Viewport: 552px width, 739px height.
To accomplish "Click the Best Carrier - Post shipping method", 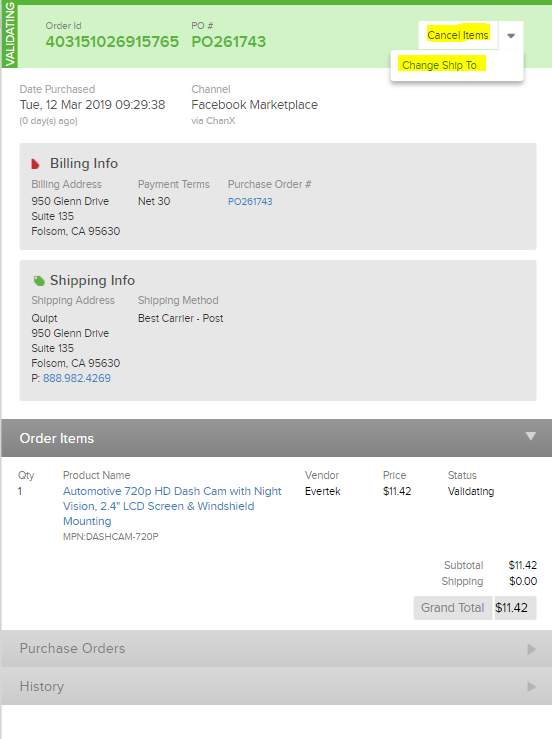I will pos(181,319).
